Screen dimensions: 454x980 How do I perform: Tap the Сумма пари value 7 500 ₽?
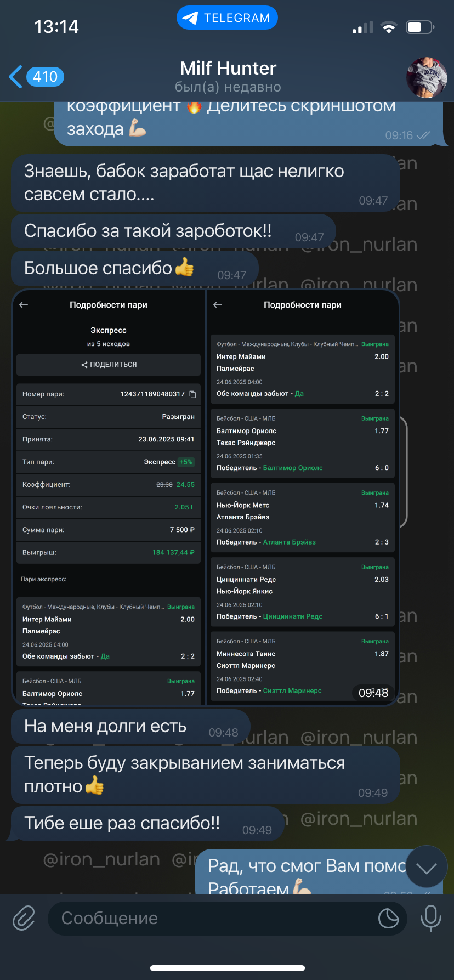[x=182, y=530]
